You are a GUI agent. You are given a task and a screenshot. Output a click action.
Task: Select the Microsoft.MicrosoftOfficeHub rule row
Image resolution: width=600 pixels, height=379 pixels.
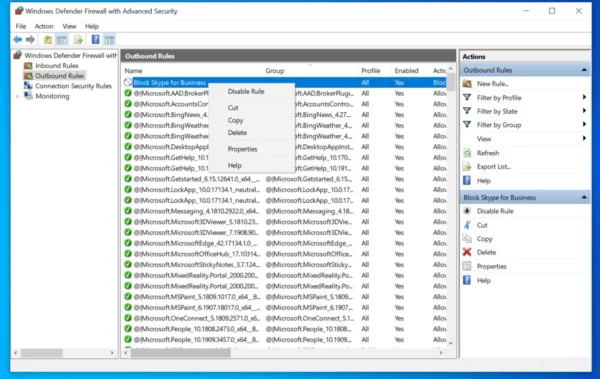285,254
